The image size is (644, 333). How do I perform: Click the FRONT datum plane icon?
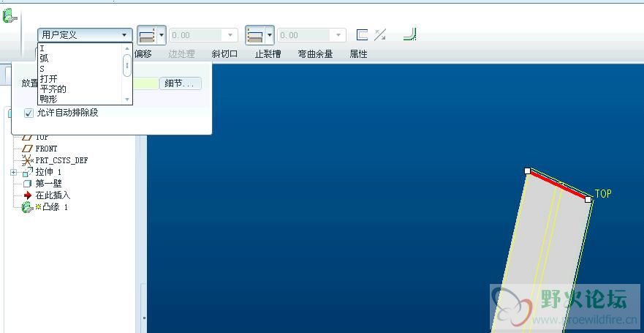click(x=28, y=149)
